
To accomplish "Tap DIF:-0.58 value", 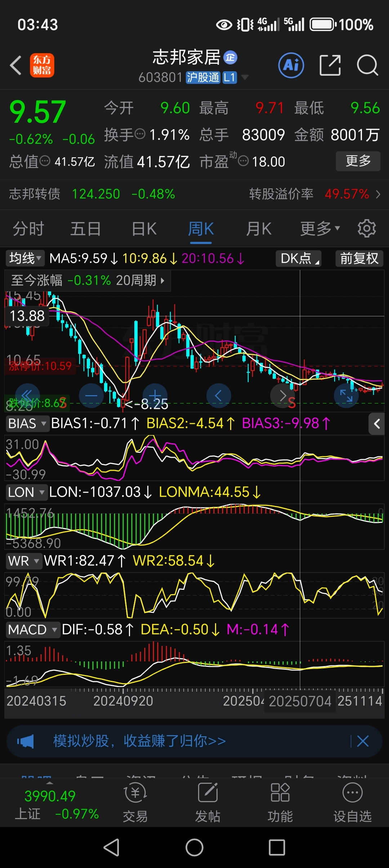I will coord(98,630).
